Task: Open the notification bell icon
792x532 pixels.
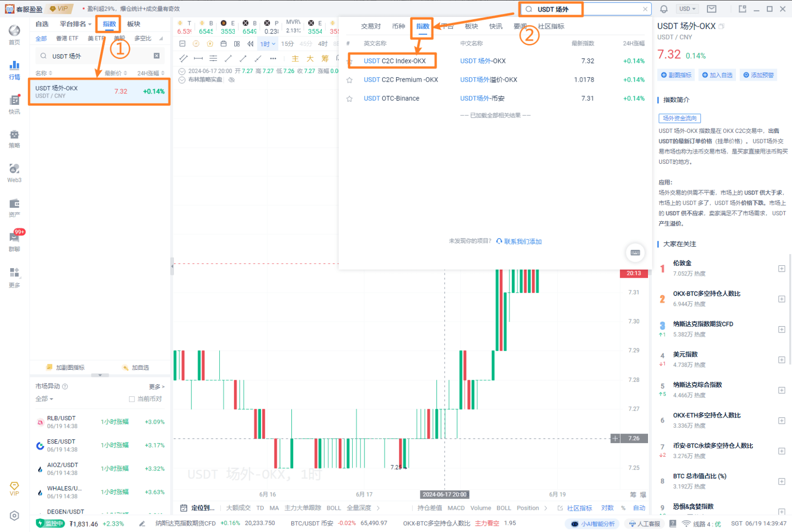Action: 664,9
